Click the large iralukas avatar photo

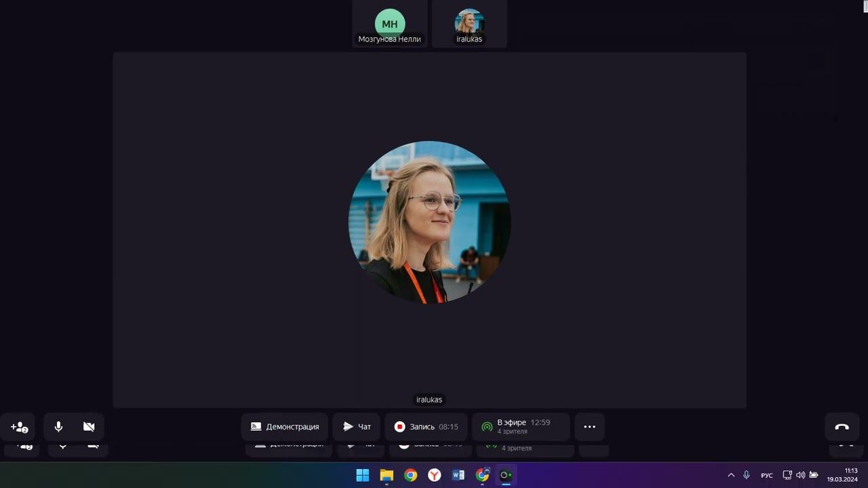[x=429, y=222]
